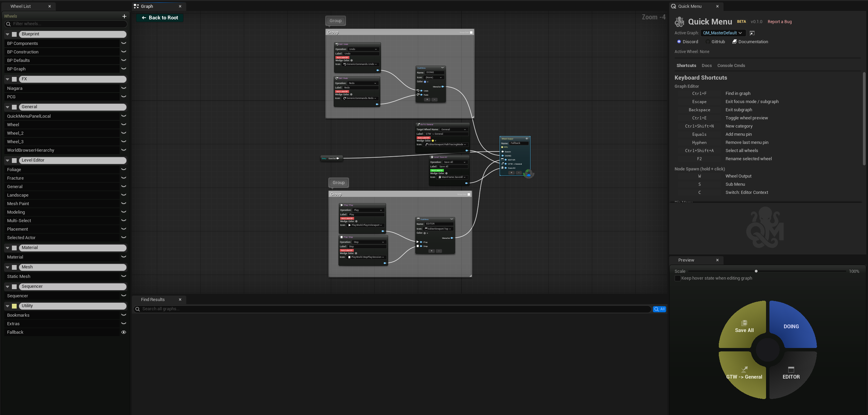868x415 pixels.
Task: Click the QM octopus logo in the Quick Menu header
Action: [x=679, y=21]
